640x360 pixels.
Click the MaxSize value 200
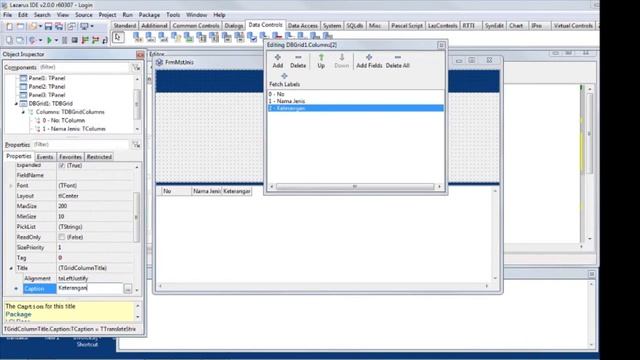95,206
